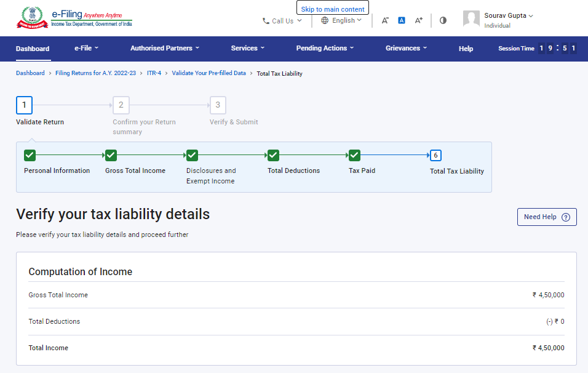The height and width of the screenshot is (373, 588).
Task: Click the Gross Total Income green checkmark
Action: pyautogui.click(x=111, y=155)
